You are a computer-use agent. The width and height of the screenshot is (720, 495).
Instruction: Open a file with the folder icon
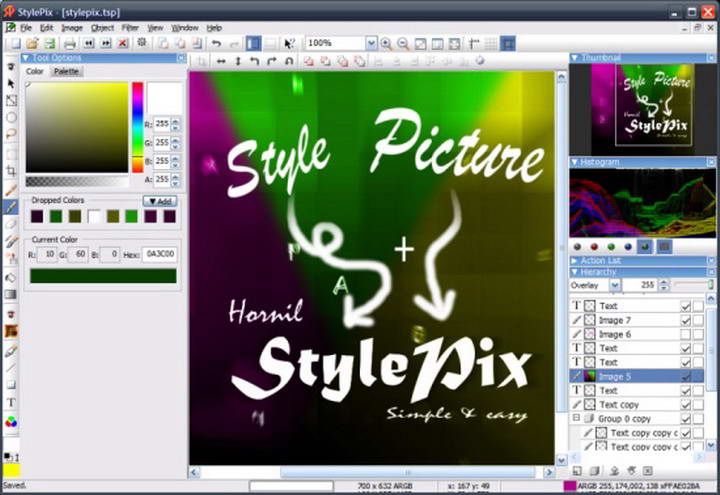point(32,44)
